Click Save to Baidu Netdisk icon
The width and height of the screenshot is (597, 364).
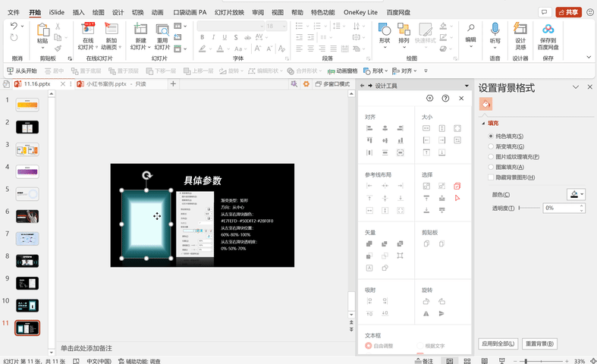(548, 29)
